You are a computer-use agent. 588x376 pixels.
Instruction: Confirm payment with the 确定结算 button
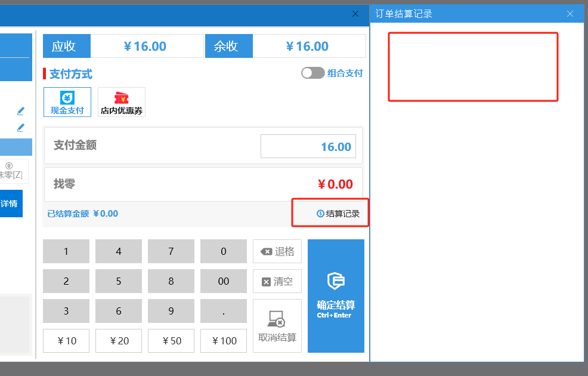pos(336,296)
